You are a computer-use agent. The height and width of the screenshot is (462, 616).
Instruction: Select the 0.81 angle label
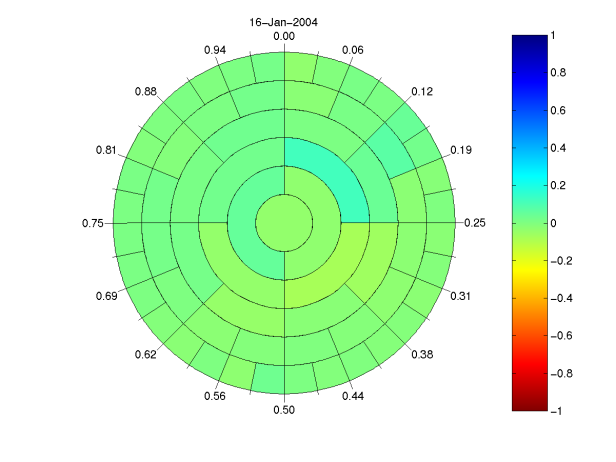pos(106,150)
